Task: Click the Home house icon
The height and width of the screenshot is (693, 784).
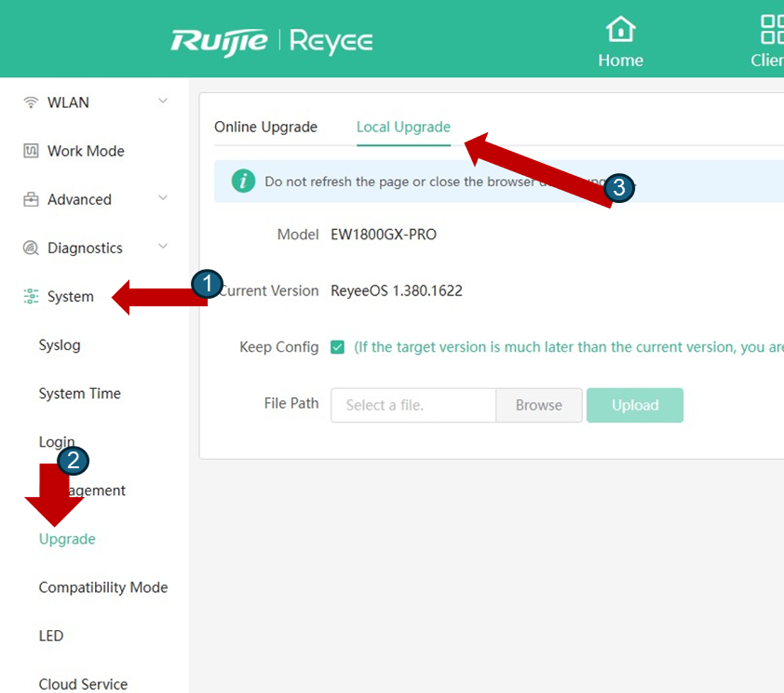Action: [621, 30]
